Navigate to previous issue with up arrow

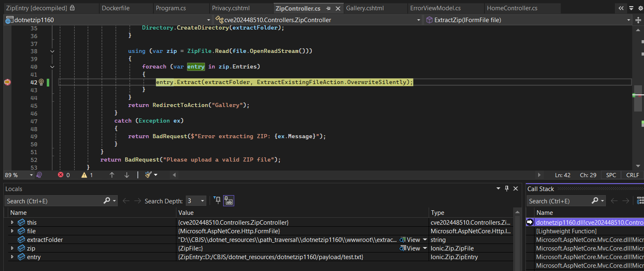click(112, 175)
